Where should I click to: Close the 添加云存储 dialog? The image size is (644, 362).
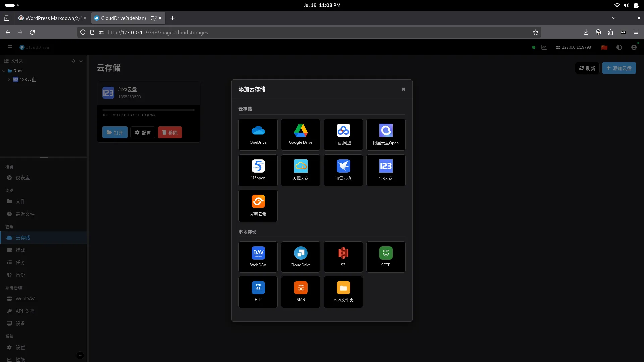[404, 89]
